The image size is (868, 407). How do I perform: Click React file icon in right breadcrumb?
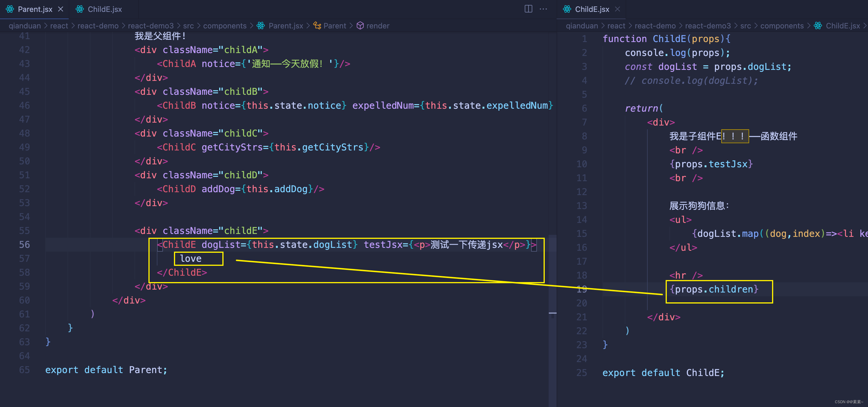tap(818, 26)
